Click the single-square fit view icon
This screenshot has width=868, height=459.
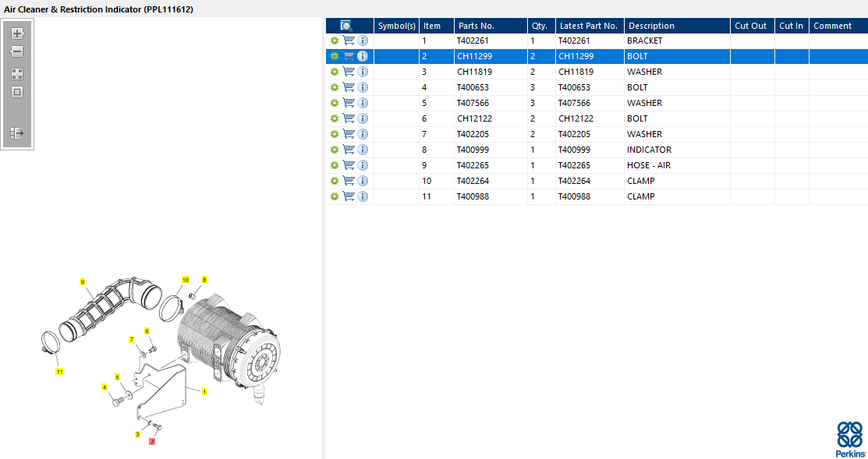(x=17, y=92)
